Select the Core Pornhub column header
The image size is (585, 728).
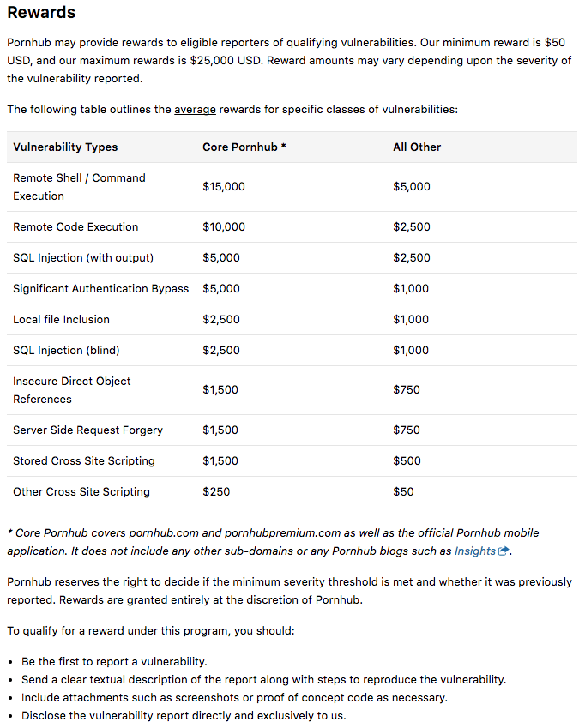point(244,147)
